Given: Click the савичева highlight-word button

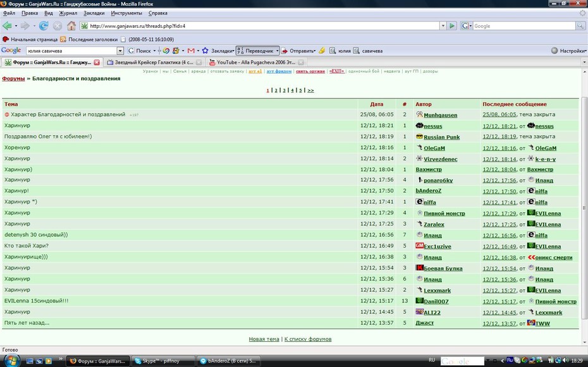Looking at the screenshot, I should [368, 51].
